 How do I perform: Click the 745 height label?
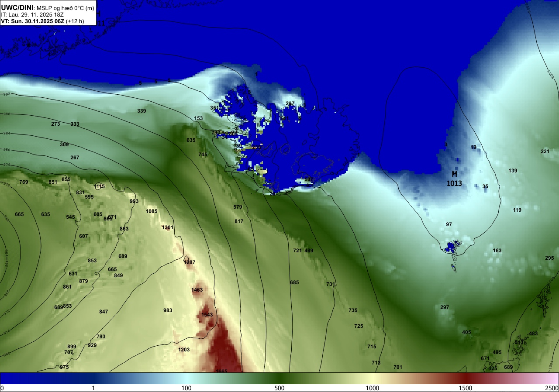203,155
